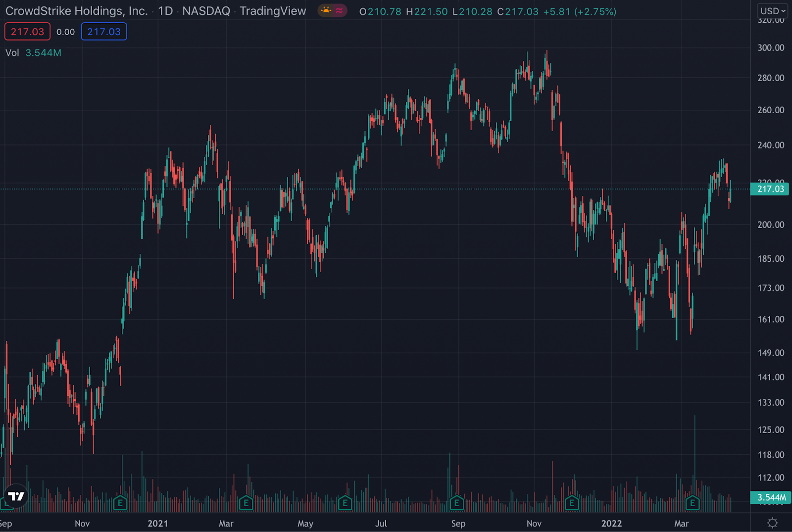
Task: Click the Sep label between Jul and Nov
Action: [x=458, y=524]
